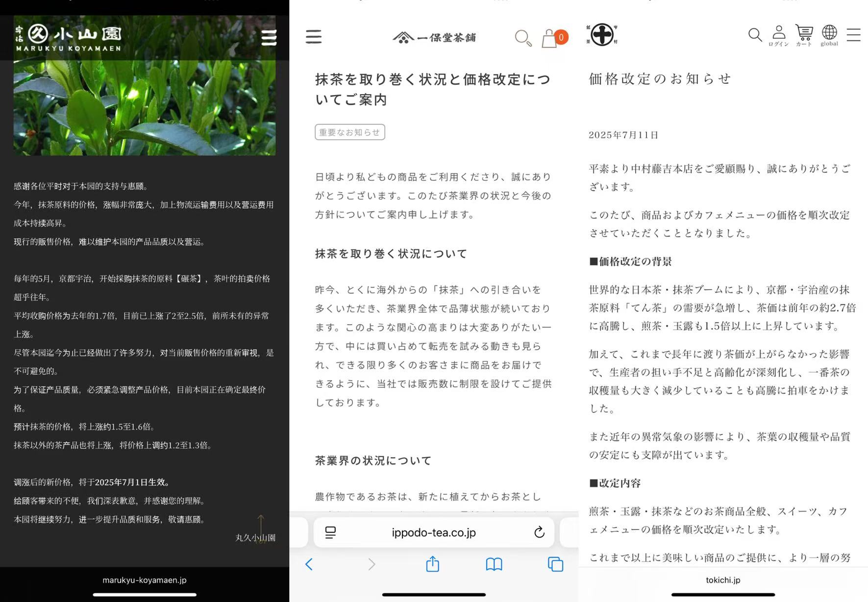The image size is (868, 602).
Task: Click the paragraph starting 世界的な日本茶・抹茶ブーム
Action: point(722,308)
